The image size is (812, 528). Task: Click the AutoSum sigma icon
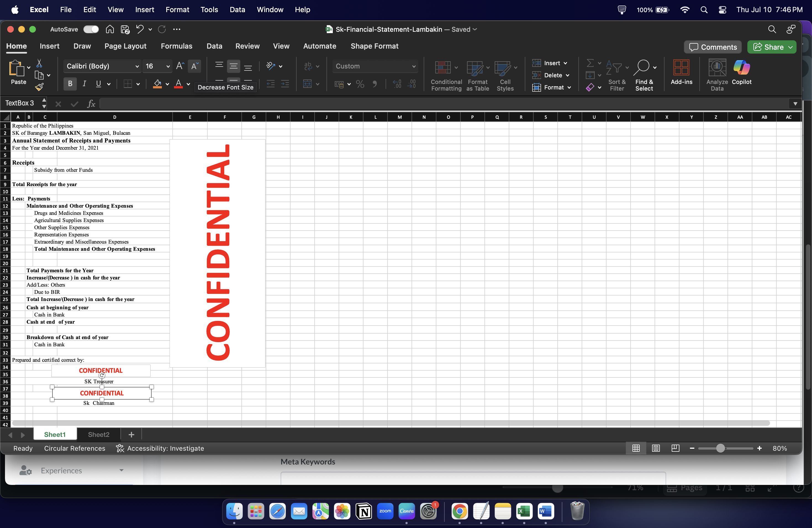(x=590, y=63)
